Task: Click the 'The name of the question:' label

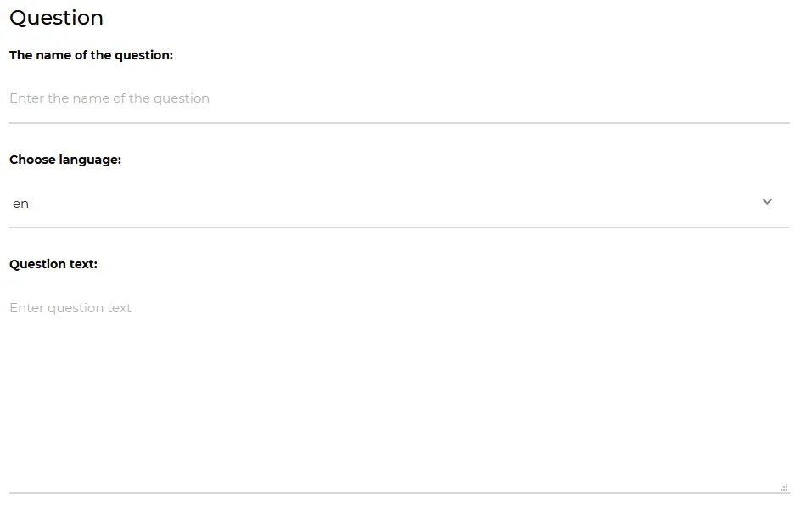Action: point(91,55)
